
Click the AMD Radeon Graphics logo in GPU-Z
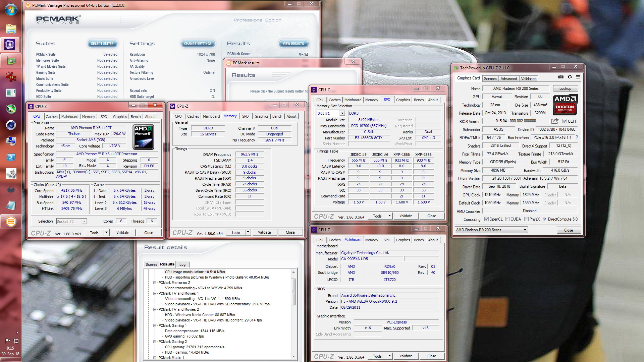[x=565, y=105]
